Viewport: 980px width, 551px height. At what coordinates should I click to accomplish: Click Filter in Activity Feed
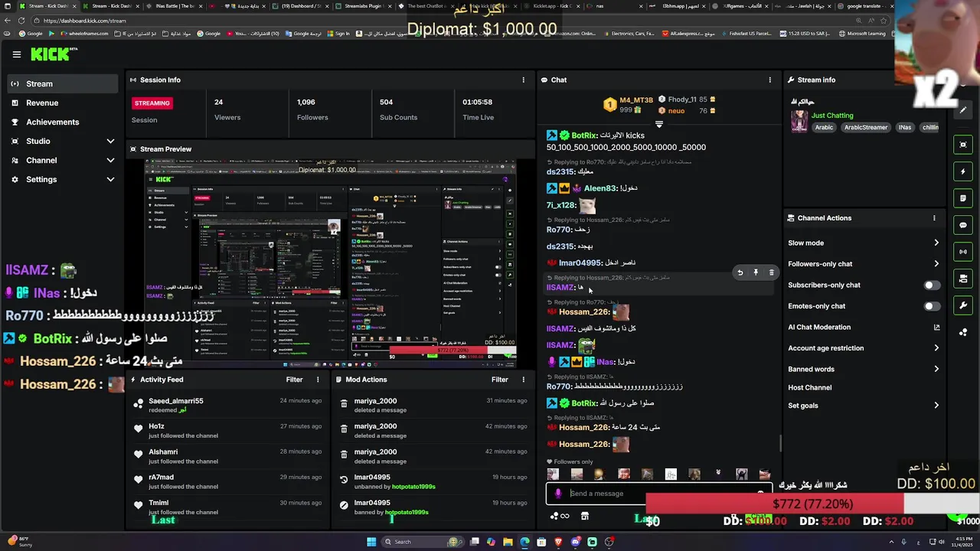pyautogui.click(x=294, y=380)
